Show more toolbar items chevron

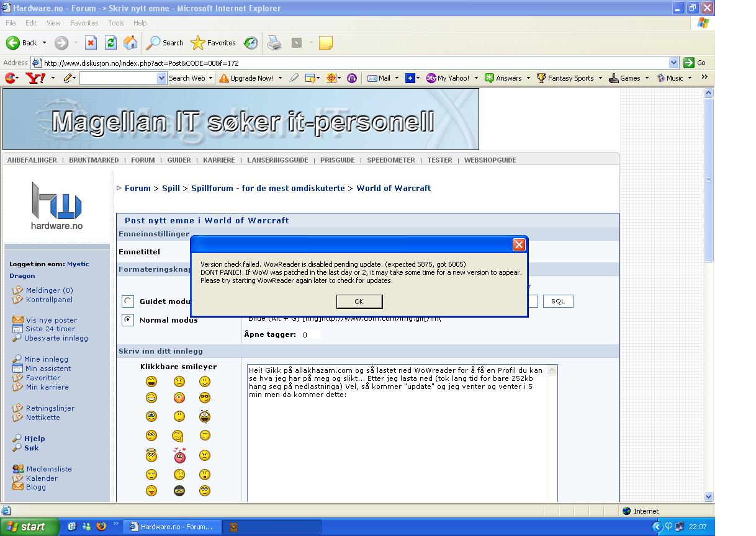(704, 78)
